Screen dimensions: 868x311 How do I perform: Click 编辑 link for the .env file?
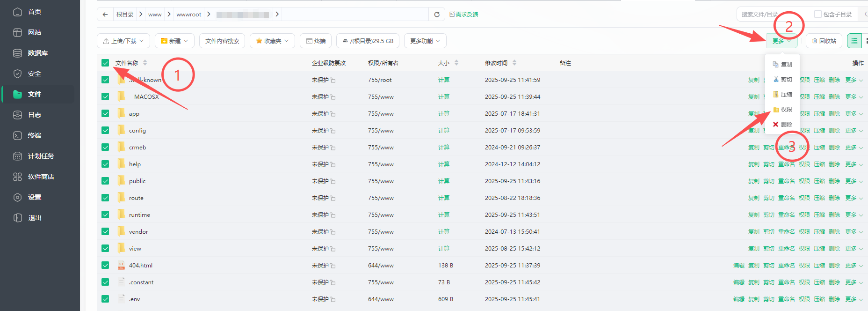click(x=738, y=299)
